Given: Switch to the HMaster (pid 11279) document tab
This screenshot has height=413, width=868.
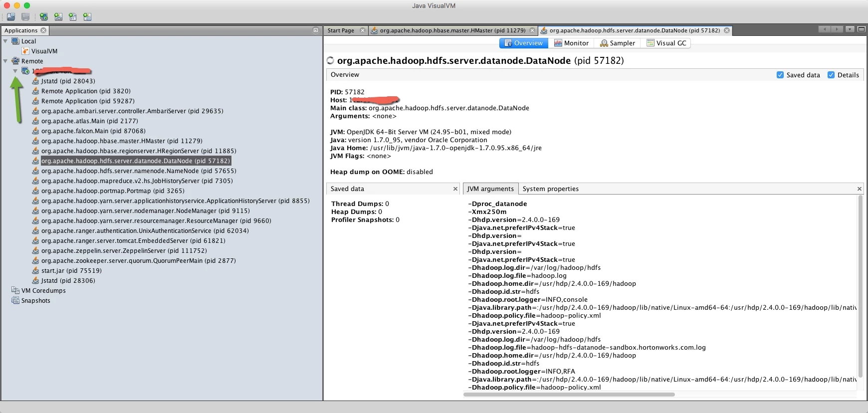Looking at the screenshot, I should (x=452, y=30).
